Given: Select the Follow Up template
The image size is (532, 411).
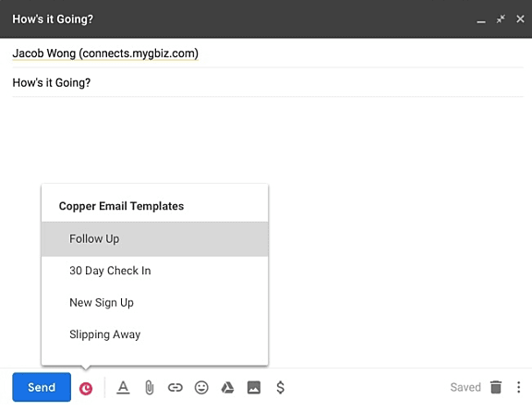Looking at the screenshot, I should pyautogui.click(x=155, y=239).
